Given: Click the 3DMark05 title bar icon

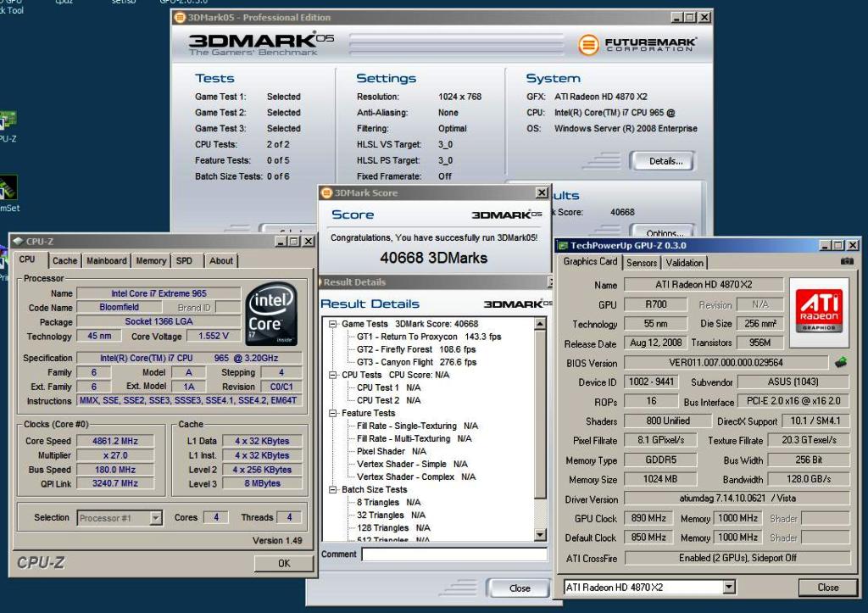Looking at the screenshot, I should [180, 18].
